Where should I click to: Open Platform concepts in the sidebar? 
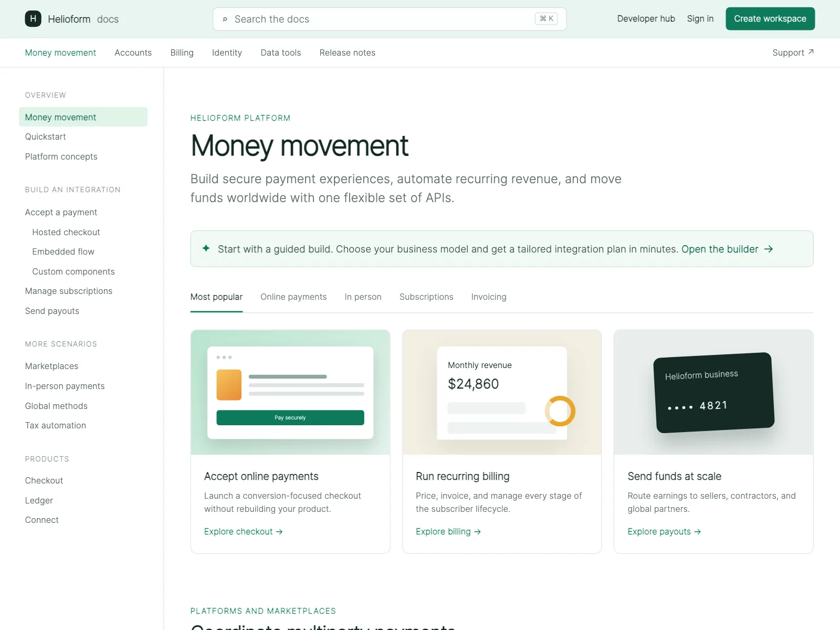[61, 156]
